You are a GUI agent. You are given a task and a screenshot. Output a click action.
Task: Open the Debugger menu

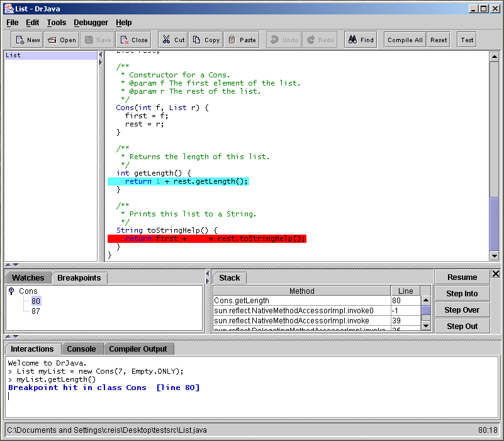91,22
